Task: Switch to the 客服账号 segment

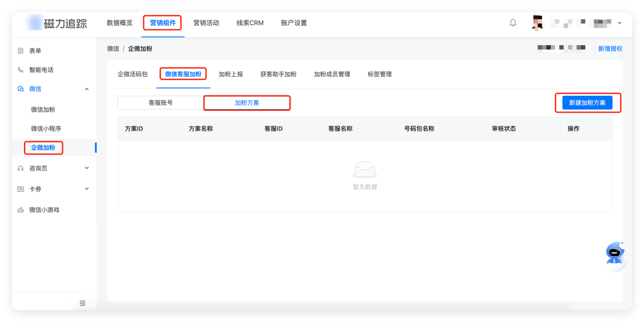Action: [x=160, y=103]
